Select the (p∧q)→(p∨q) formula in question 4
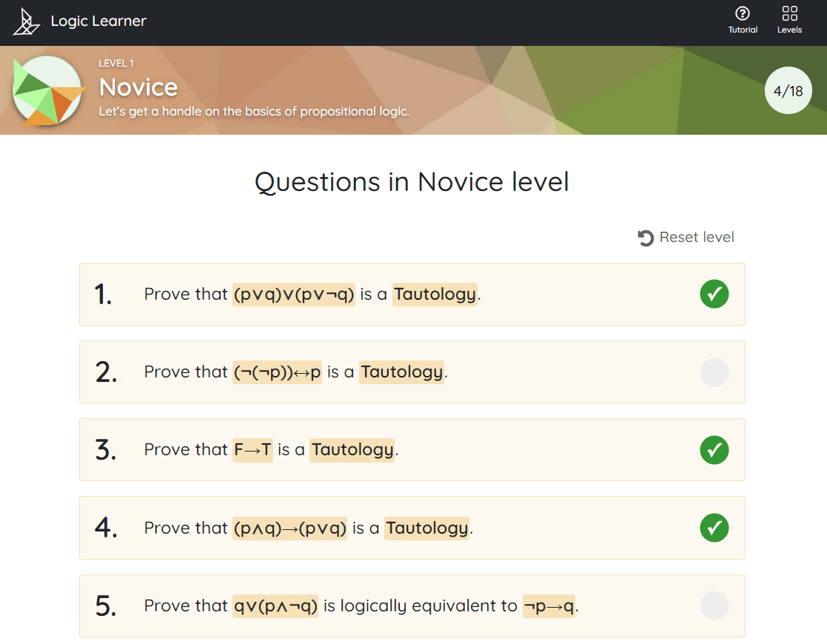The image size is (827, 644). [x=289, y=528]
